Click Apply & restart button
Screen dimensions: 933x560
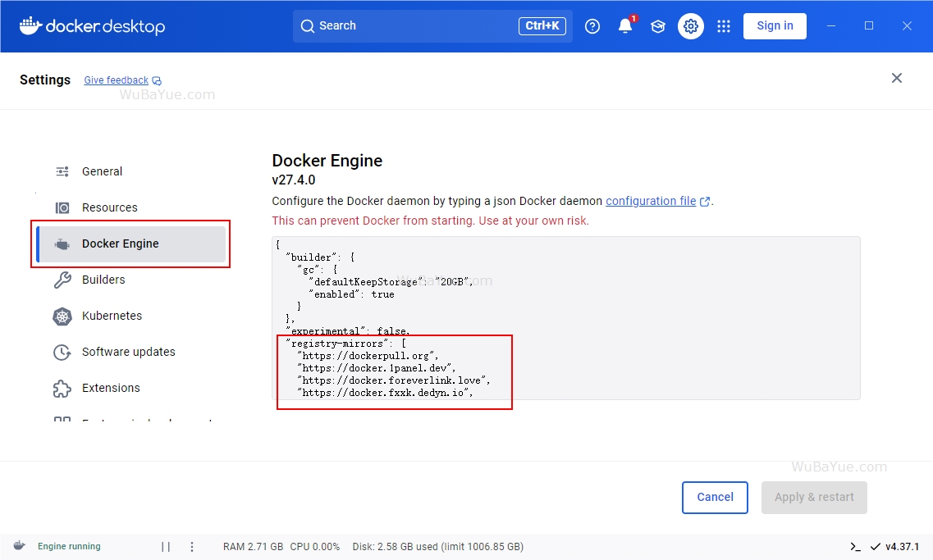point(814,497)
